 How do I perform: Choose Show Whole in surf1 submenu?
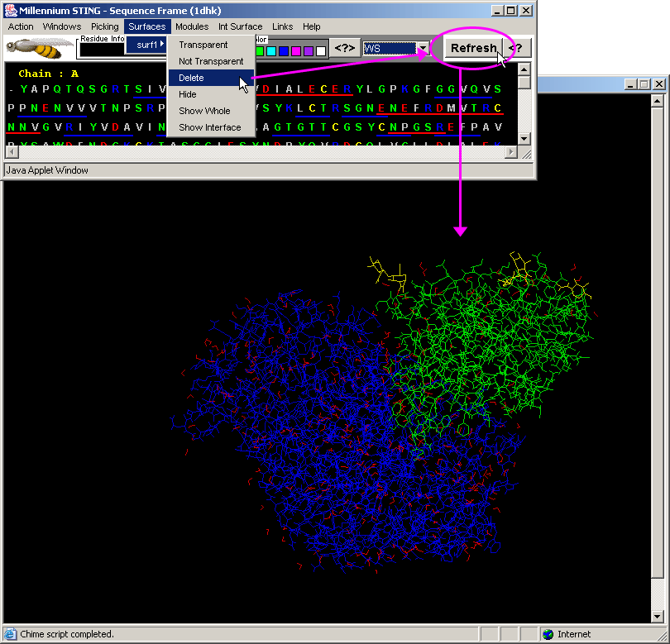(211, 111)
